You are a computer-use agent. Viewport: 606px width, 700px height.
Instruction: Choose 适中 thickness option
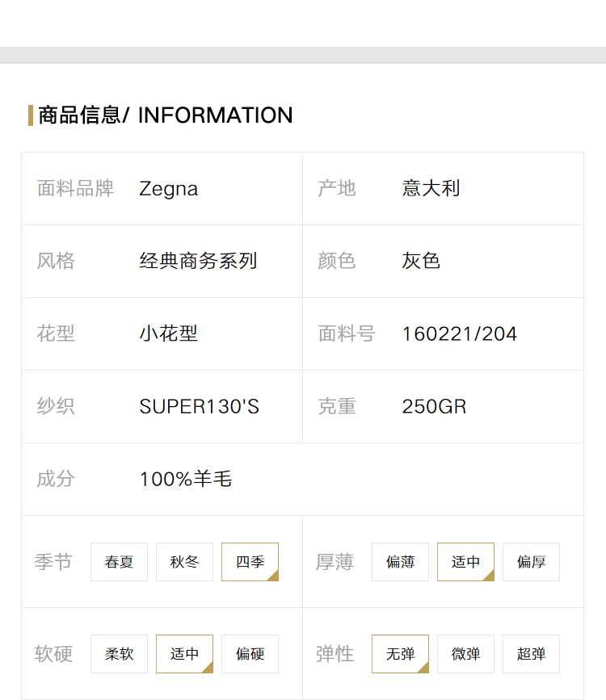[x=465, y=562]
